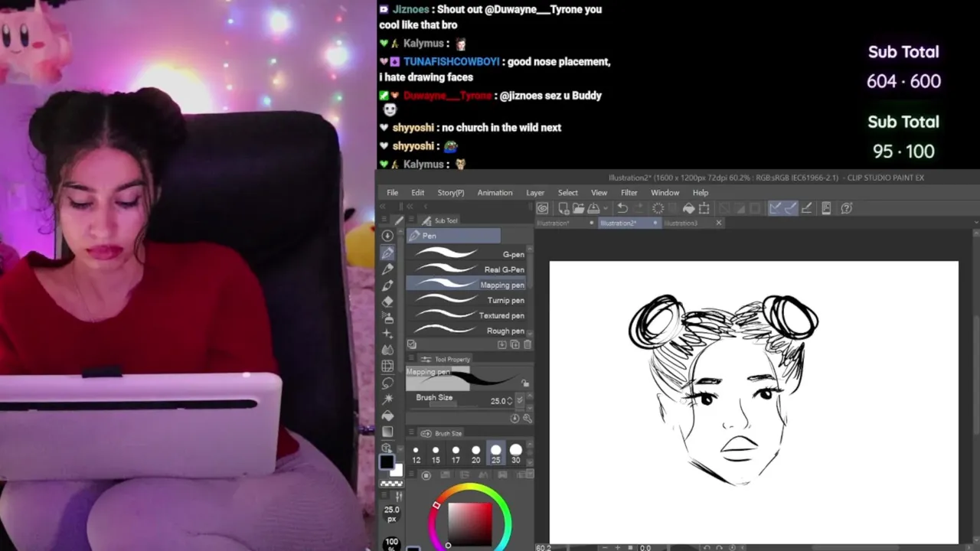Choose the Rough pen sub tool
This screenshot has width=980, height=551.
click(x=466, y=331)
